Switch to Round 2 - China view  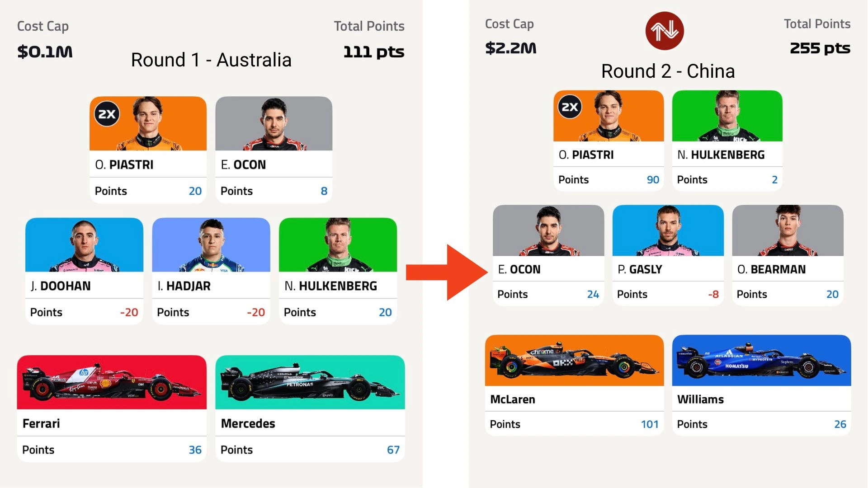[668, 71]
